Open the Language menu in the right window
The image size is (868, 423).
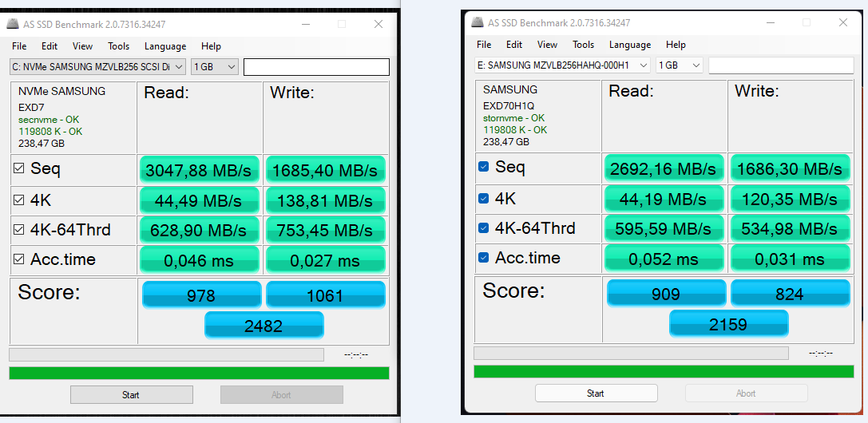click(x=630, y=45)
